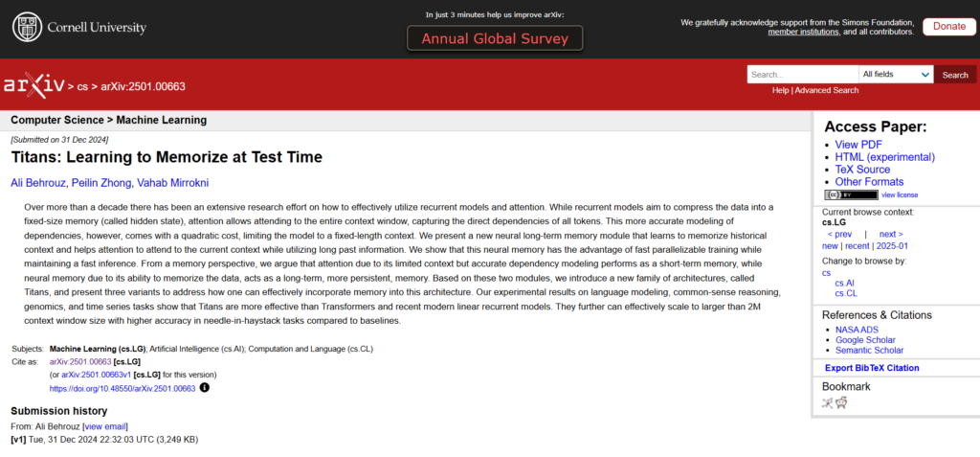Open the All fields search dropdown
The image size is (980, 457).
896,75
